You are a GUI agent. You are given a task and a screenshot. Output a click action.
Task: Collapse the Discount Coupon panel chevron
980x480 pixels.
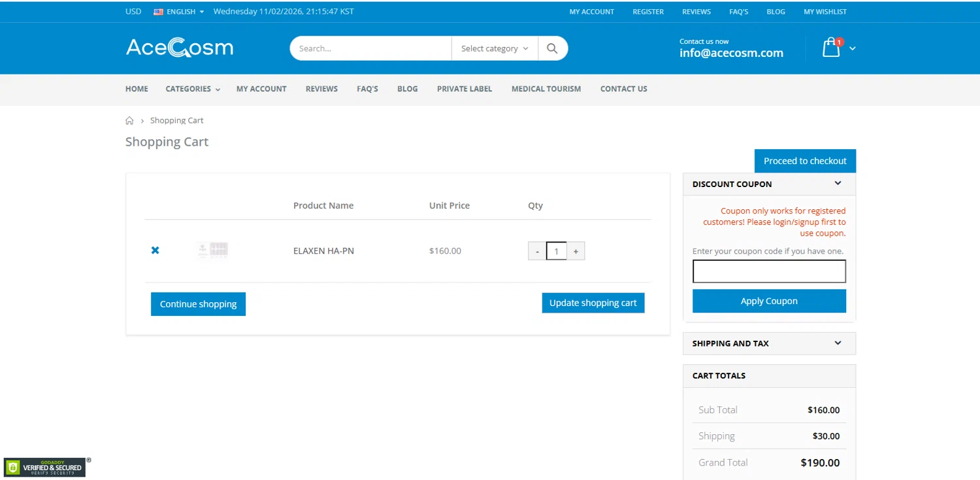point(838,184)
